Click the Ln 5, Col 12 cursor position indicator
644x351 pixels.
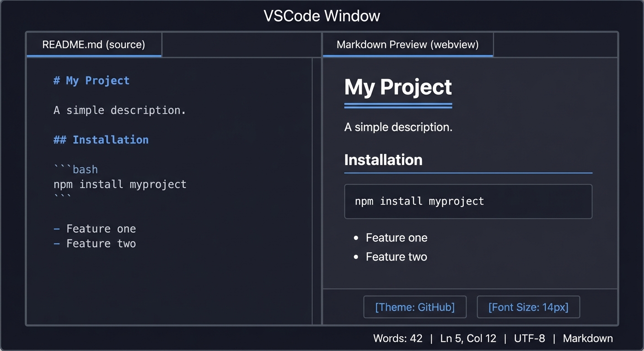[x=468, y=338]
